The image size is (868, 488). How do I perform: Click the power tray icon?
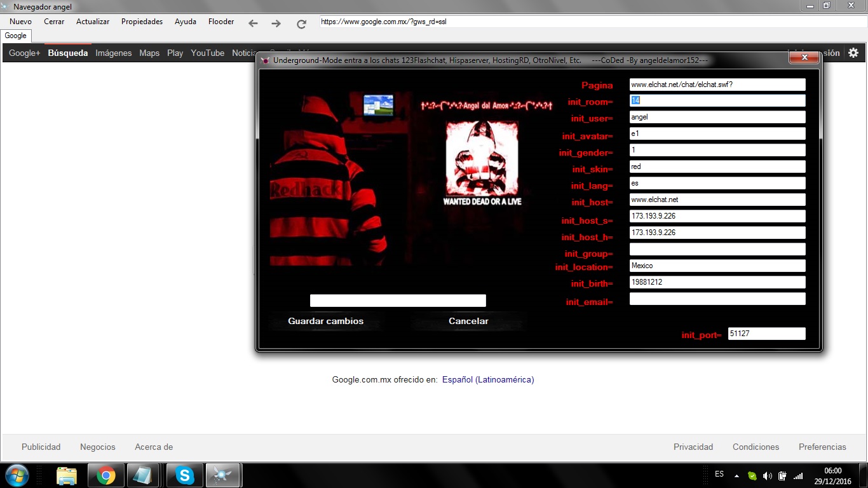coord(782,476)
